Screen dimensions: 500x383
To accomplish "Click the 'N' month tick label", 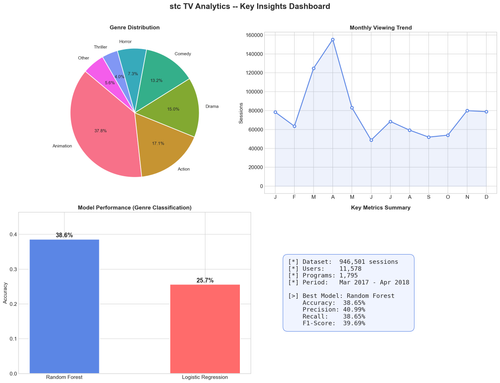I will pos(467,197).
